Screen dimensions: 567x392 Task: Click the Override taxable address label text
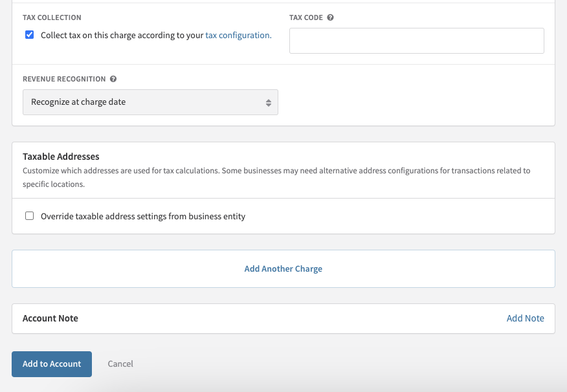(x=143, y=216)
